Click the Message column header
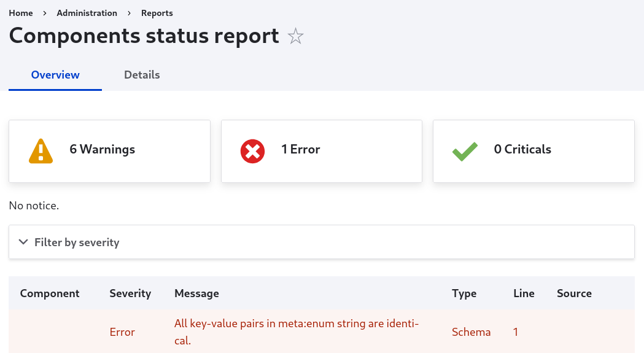Image resolution: width=644 pixels, height=353 pixels. pos(196,293)
